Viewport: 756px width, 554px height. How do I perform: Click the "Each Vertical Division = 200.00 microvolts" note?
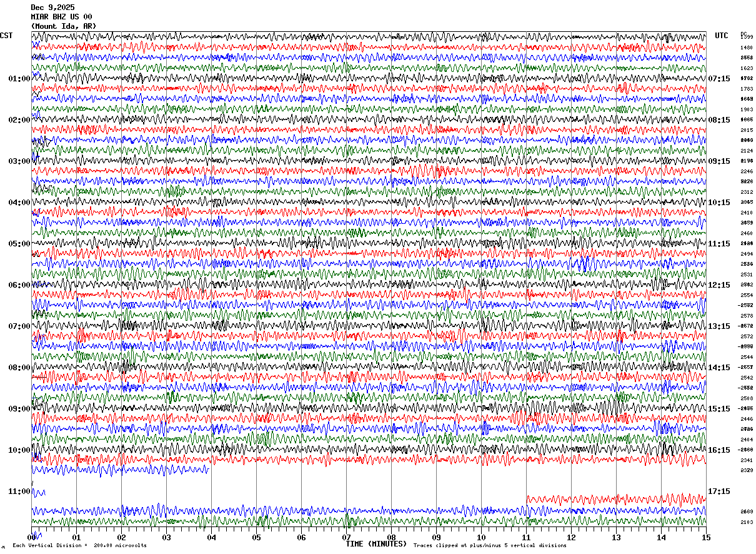pos(79,546)
